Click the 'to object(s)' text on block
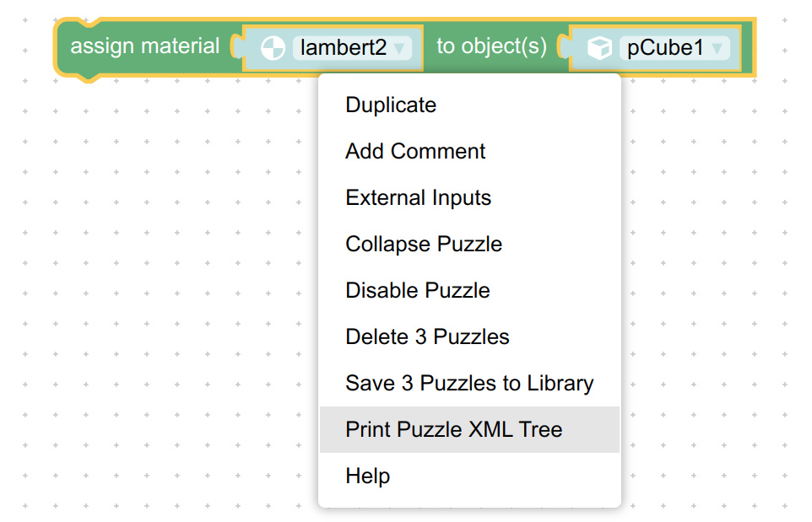The height and width of the screenshot is (522, 812). point(491,46)
